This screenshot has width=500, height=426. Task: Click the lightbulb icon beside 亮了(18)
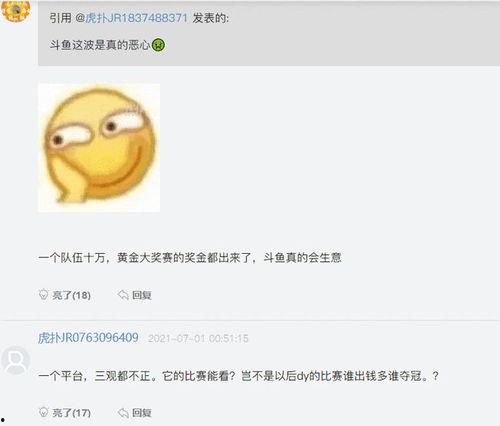(43, 295)
